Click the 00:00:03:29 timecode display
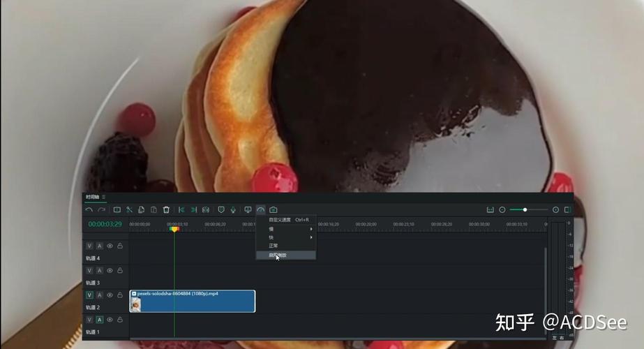Image resolution: width=644 pixels, height=349 pixels. tap(105, 224)
